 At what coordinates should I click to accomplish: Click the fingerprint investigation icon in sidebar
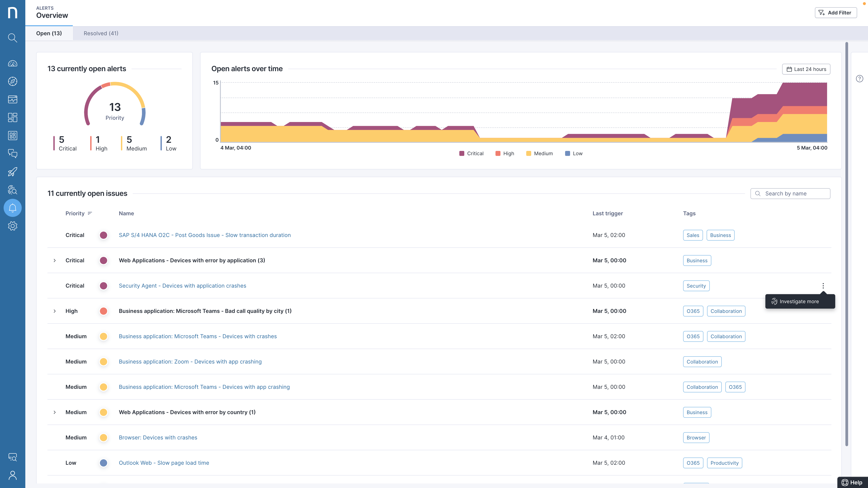coord(12,190)
